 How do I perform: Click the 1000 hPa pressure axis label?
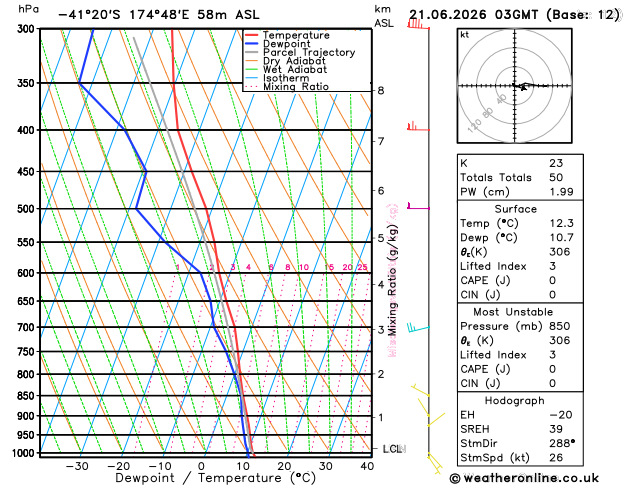point(24,453)
